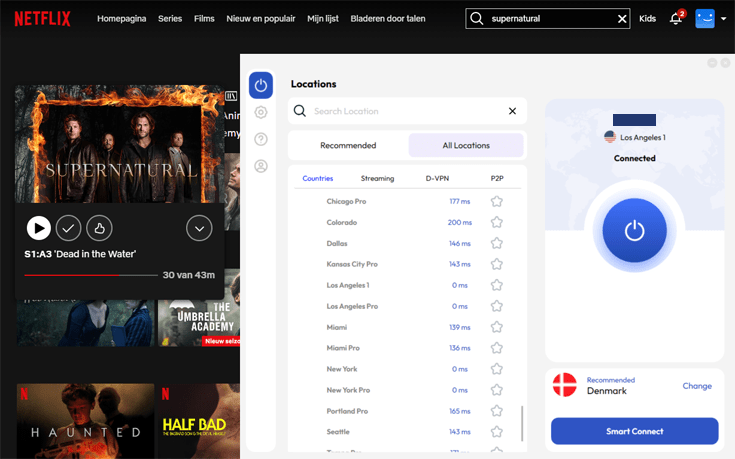Open Netflix Kids link
Viewport: 735px width, 459px height.
(647, 19)
